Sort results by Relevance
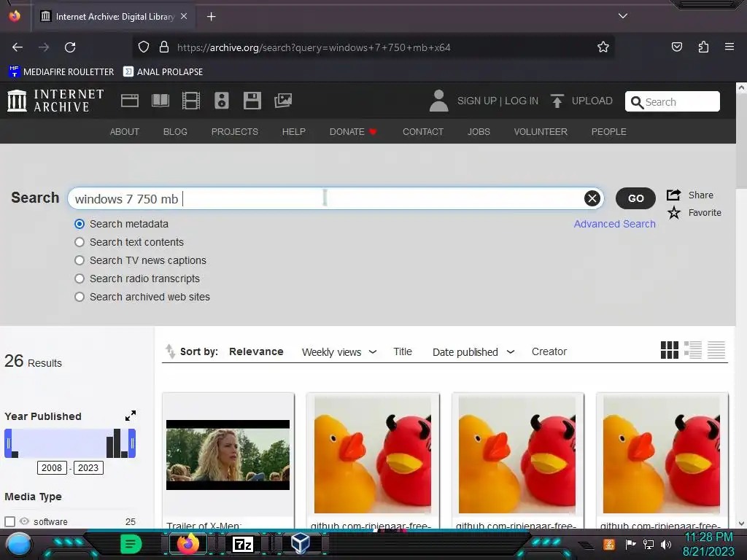 click(x=256, y=351)
